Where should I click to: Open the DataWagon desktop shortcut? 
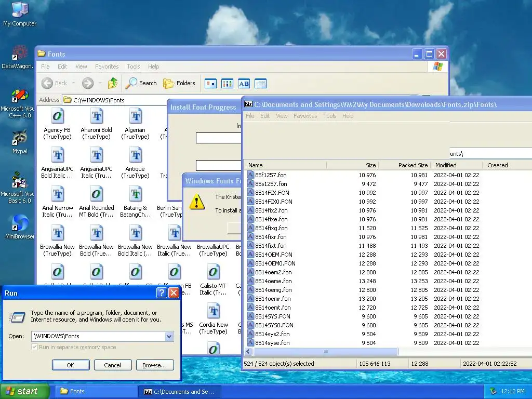(18, 57)
